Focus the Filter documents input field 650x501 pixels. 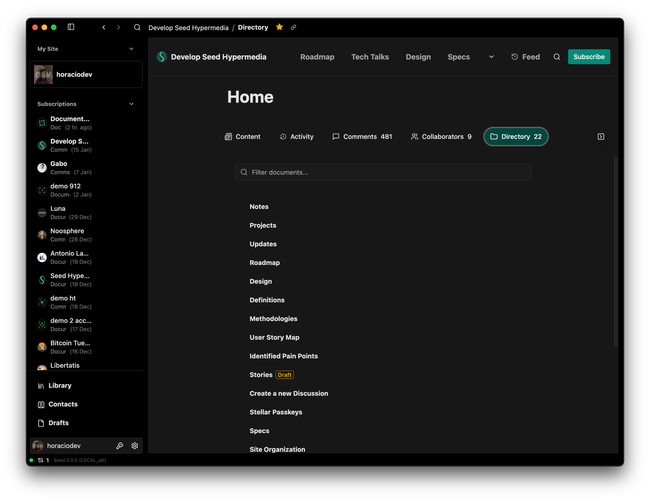[383, 172]
